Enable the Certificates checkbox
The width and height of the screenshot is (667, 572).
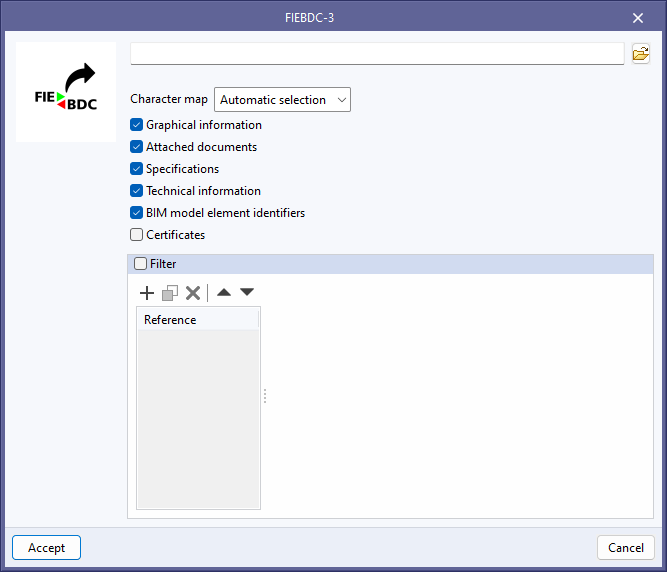pyautogui.click(x=136, y=235)
